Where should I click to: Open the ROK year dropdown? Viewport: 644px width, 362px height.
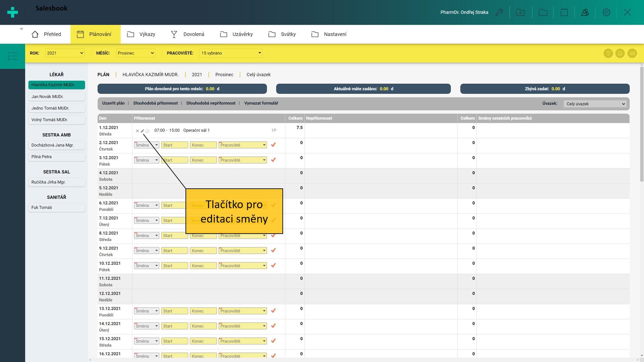(x=65, y=53)
